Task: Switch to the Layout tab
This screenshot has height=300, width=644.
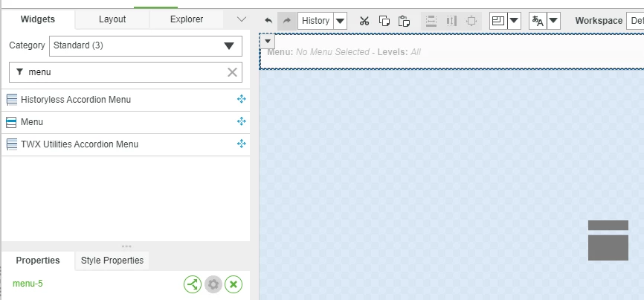Action: 112,19
